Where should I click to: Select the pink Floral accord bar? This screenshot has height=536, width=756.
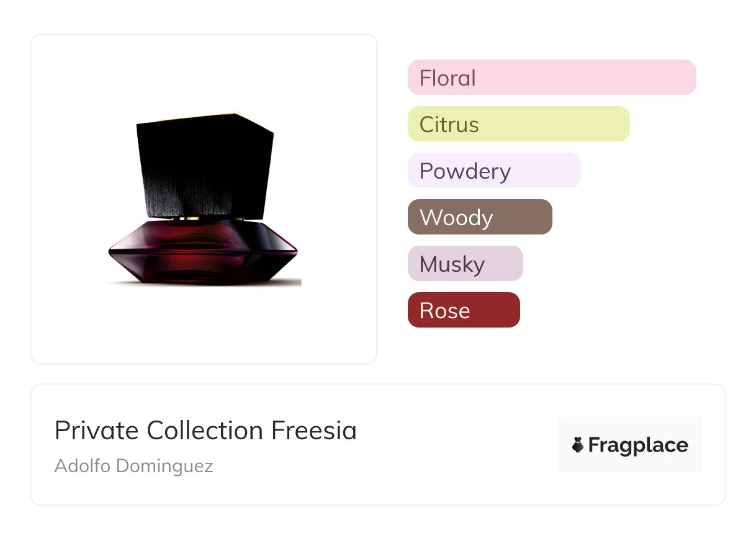click(x=552, y=78)
